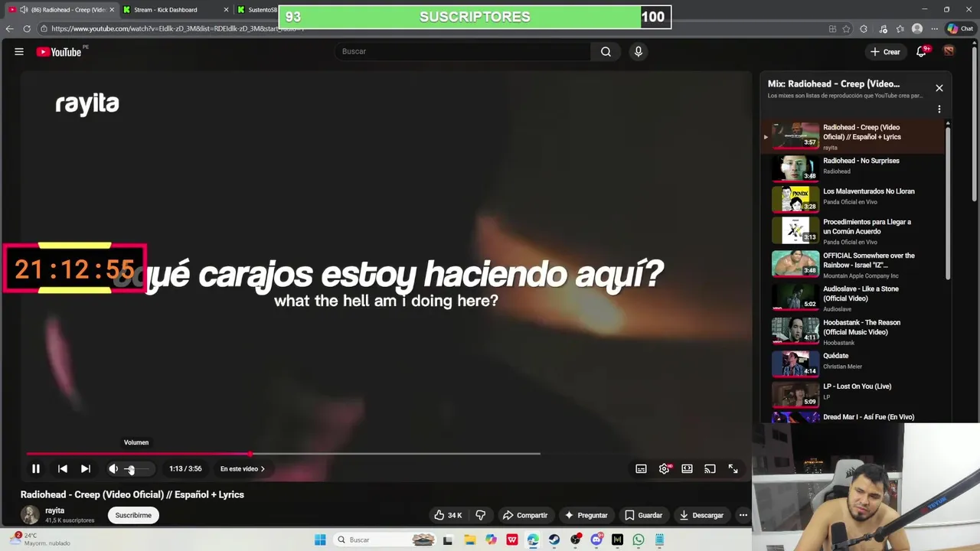This screenshot has height=551, width=980.
Task: Open the mix playlist three-dot options menu
Action: pos(939,109)
